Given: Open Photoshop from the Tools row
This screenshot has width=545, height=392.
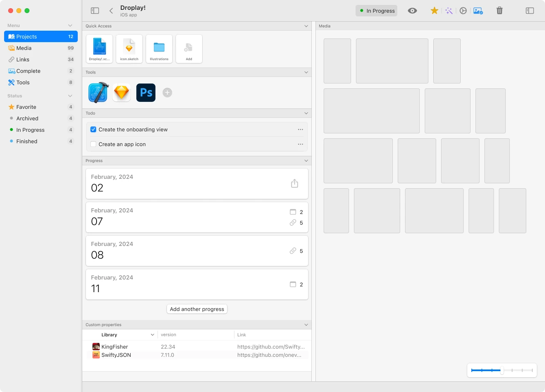Looking at the screenshot, I should [146, 92].
